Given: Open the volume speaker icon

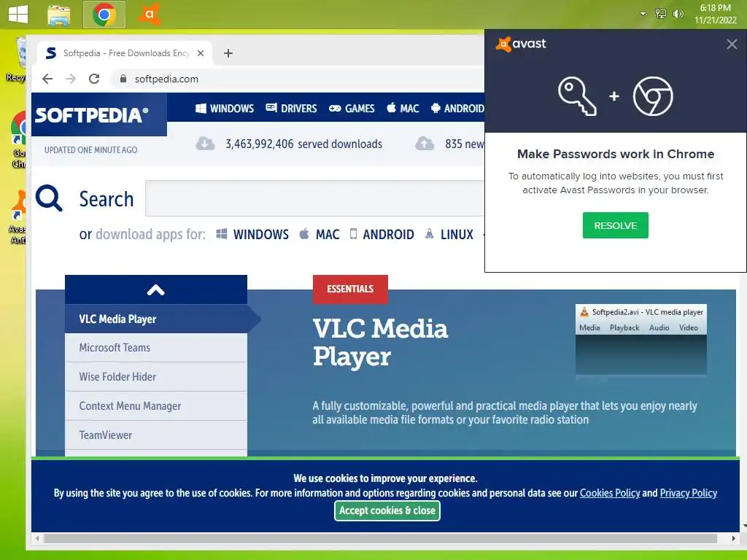Looking at the screenshot, I should click(678, 14).
